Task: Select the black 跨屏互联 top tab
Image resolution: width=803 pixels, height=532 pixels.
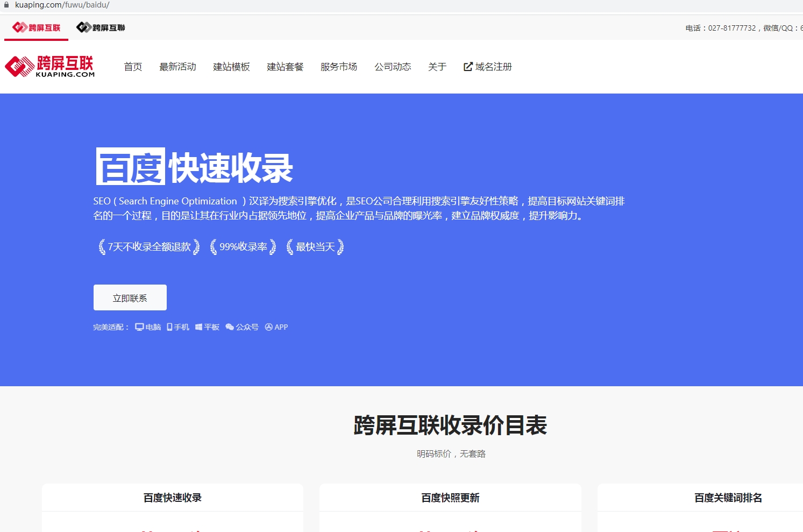Action: pyautogui.click(x=101, y=27)
